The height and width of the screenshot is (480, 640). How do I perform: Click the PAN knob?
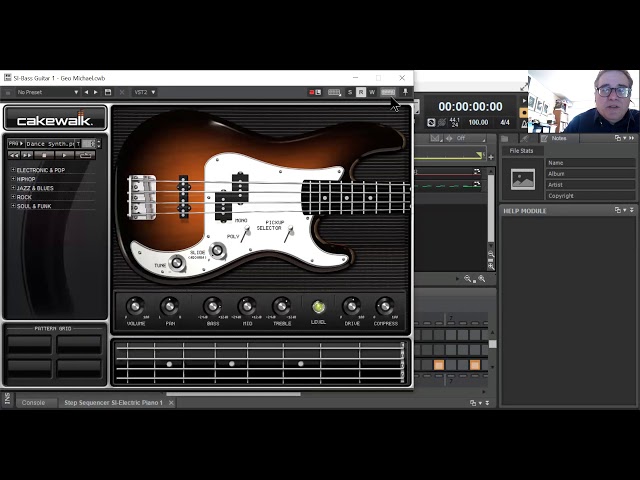coord(170,306)
